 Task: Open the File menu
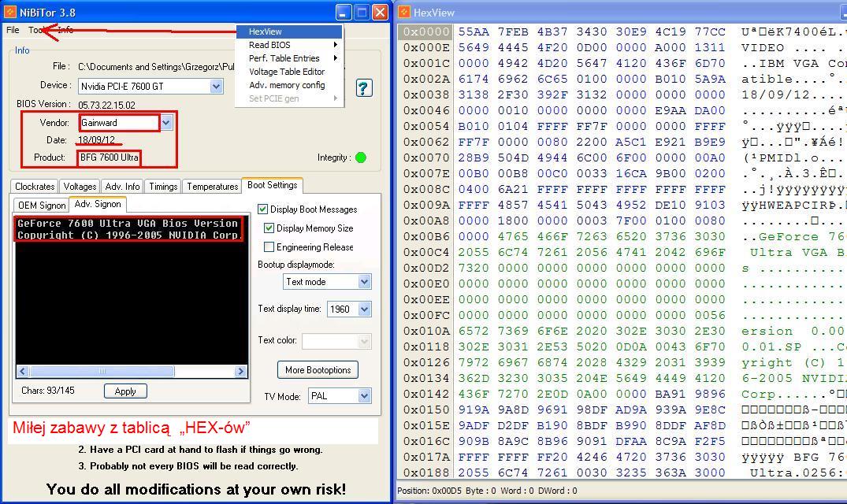13,30
